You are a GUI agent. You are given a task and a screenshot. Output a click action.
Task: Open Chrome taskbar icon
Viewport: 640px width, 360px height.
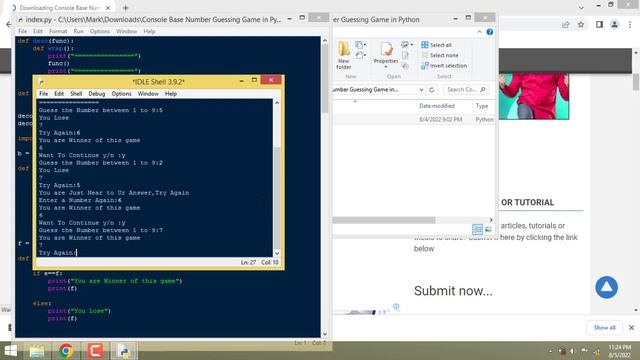[66, 351]
